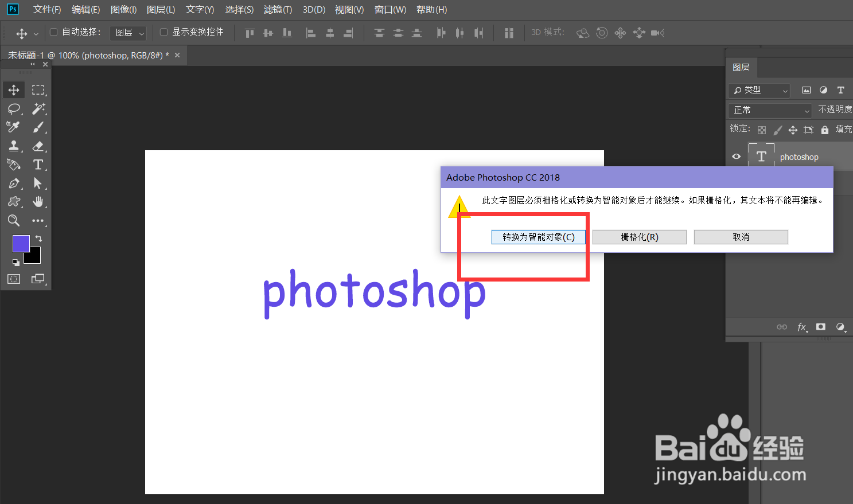Viewport: 853px width, 504px height.
Task: Open the 正常 blend mode dropdown
Action: [770, 110]
